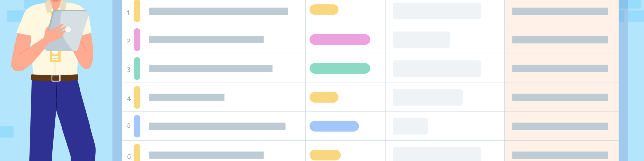Click the blue vertical marker beside row 5
Screen dimensions: 644x161
click(x=137, y=126)
